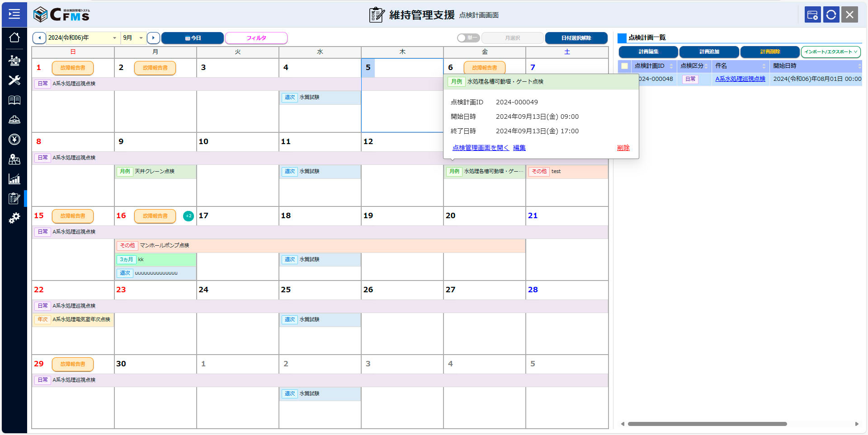
Task: Toggle the 単一 selection mode switch
Action: coord(467,38)
